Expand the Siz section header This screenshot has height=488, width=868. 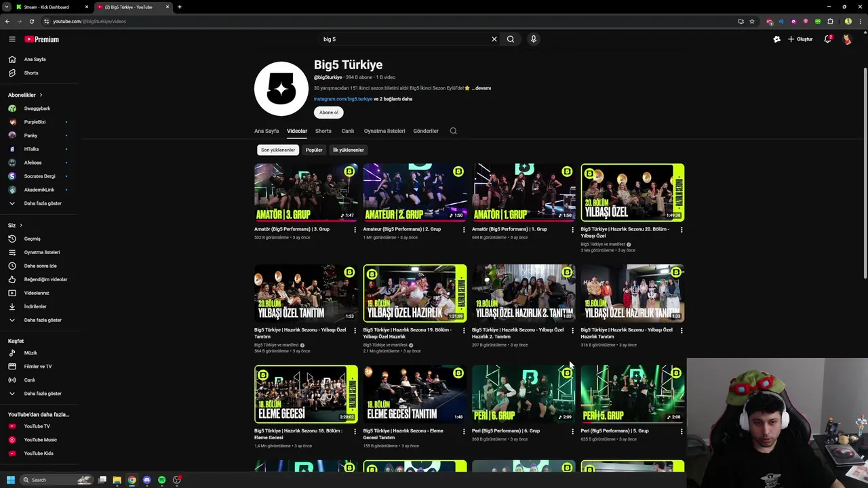(15, 225)
